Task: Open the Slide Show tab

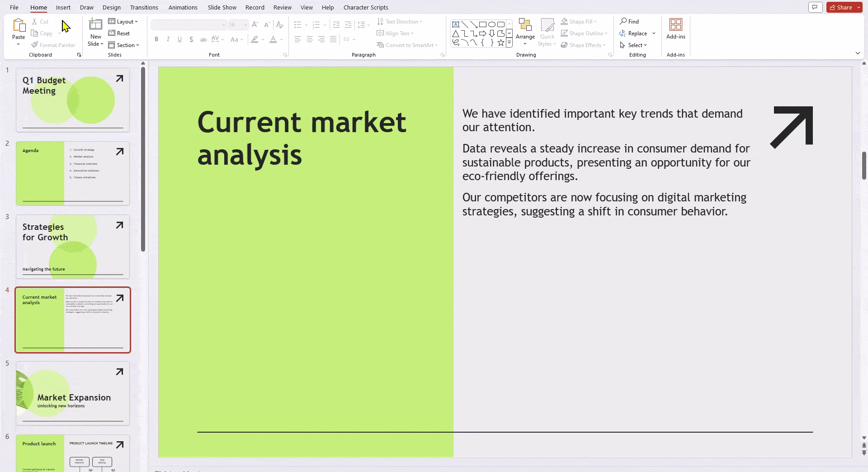Action: click(x=222, y=7)
